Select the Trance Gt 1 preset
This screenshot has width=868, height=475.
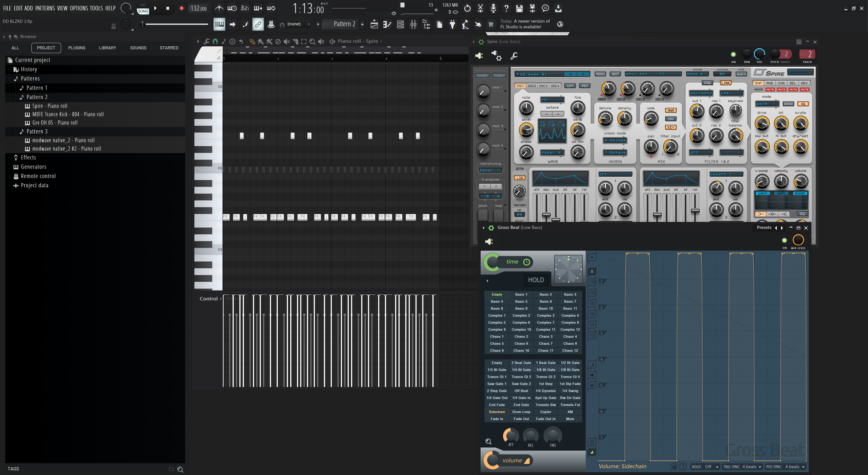pyautogui.click(x=497, y=377)
